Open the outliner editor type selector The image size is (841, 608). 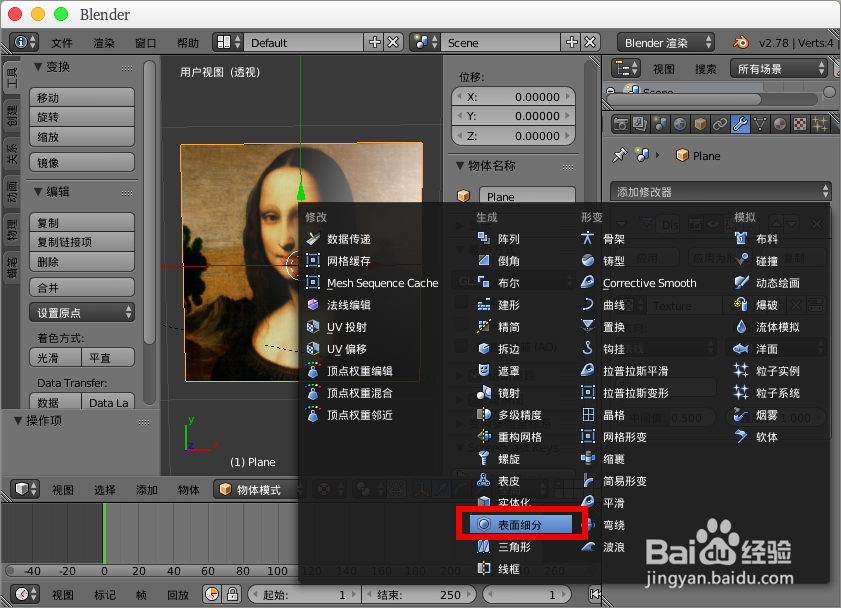pos(626,69)
